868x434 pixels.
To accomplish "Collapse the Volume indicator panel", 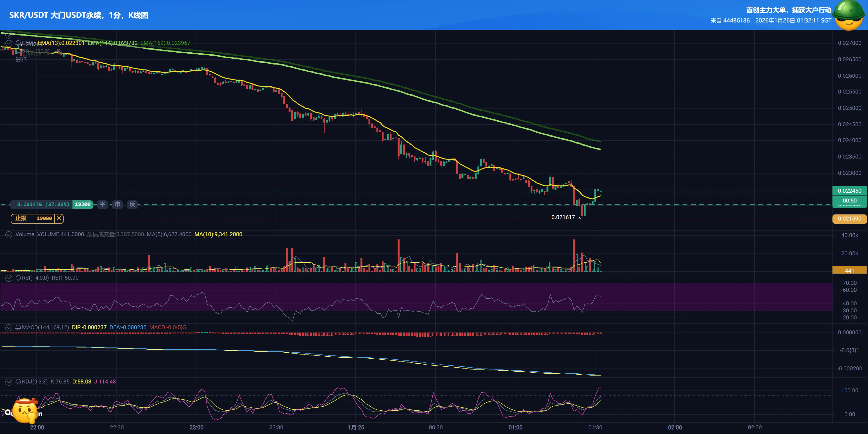I will tap(9, 235).
